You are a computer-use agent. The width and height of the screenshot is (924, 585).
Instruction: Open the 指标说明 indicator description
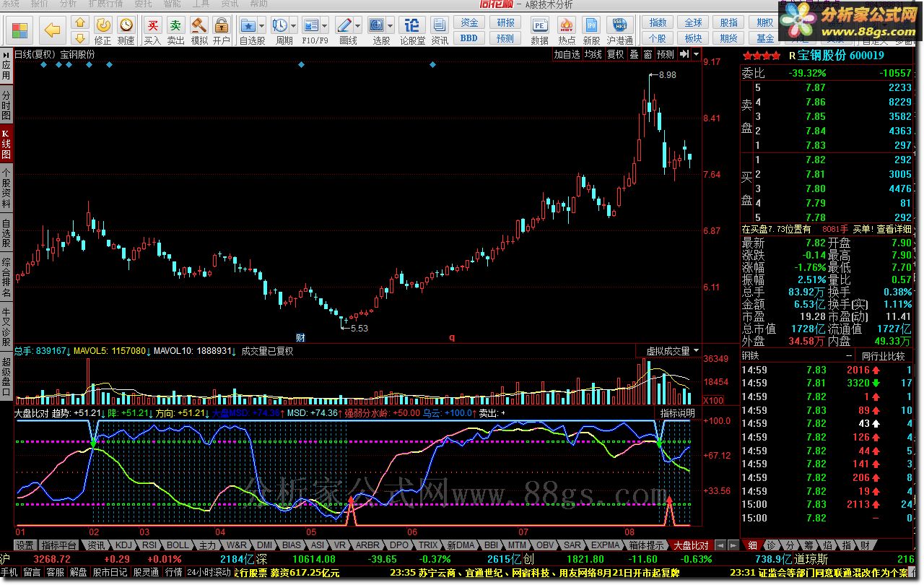pyautogui.click(x=678, y=413)
